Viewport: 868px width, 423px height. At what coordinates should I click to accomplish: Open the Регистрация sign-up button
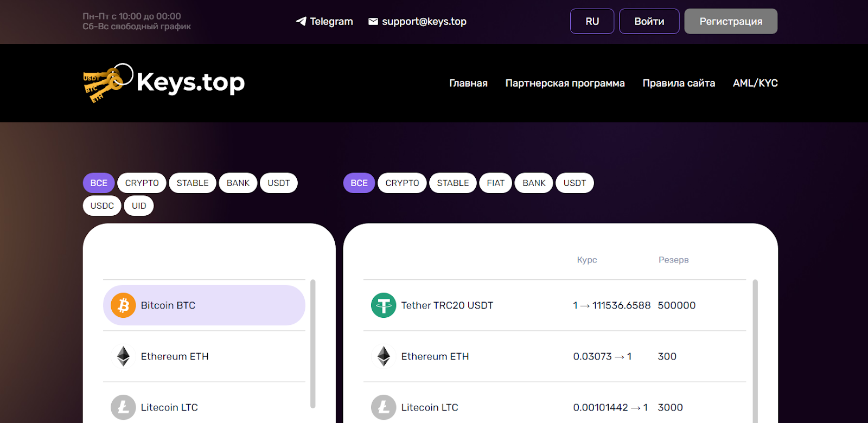[x=731, y=21]
